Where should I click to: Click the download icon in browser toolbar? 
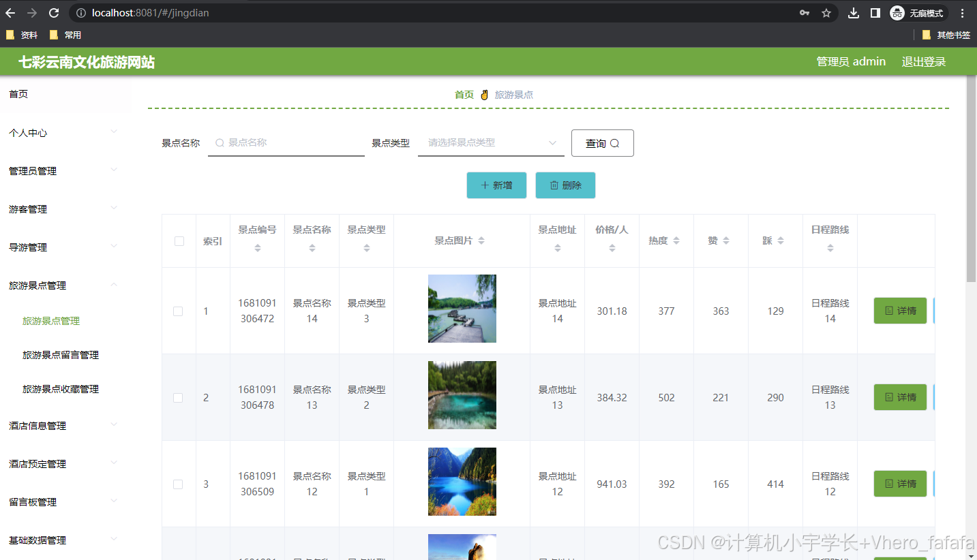[x=853, y=12]
